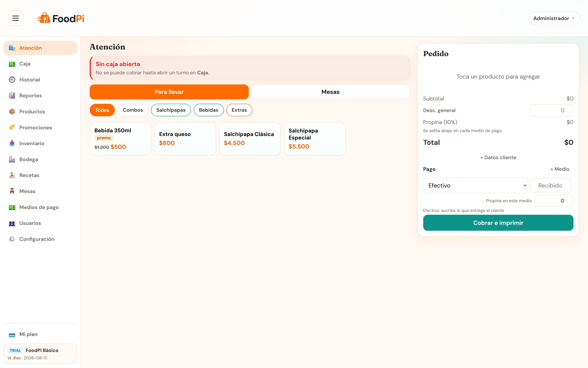Open Caja from the sidebar label
This screenshot has height=368, width=588.
[x=25, y=64]
